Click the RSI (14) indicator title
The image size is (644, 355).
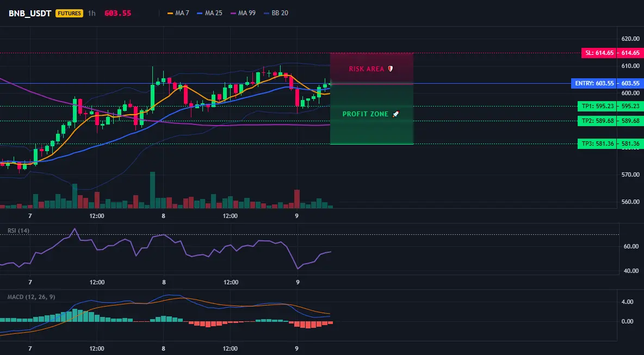click(18, 231)
